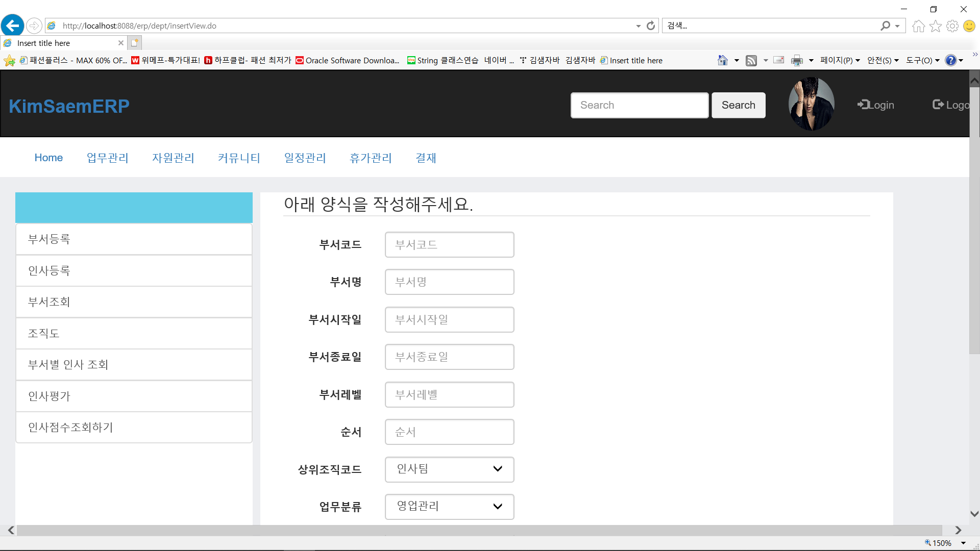The image size is (980, 551).
Task: Click the Search button in header
Action: click(738, 105)
